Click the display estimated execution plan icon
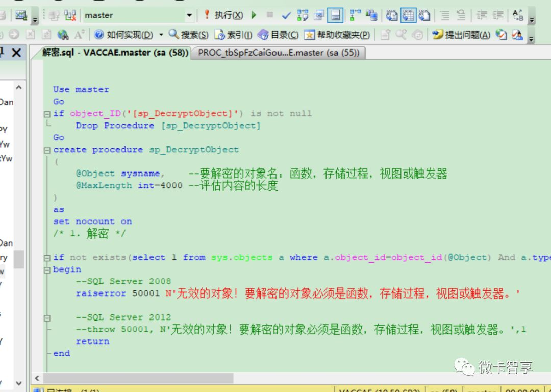This screenshot has height=392, width=551. [x=303, y=15]
